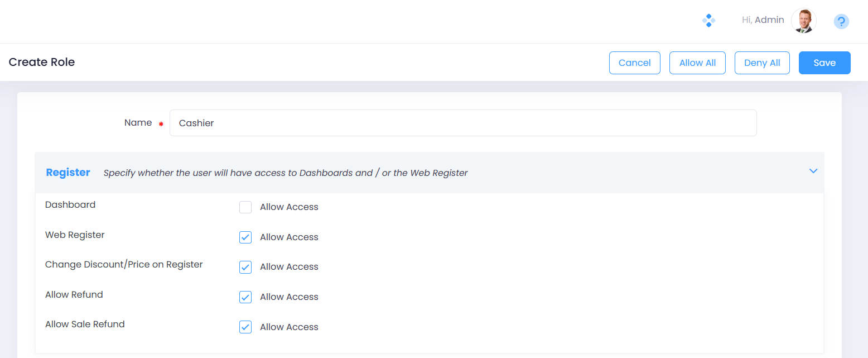Click the Dashboard permission label

pyautogui.click(x=70, y=205)
